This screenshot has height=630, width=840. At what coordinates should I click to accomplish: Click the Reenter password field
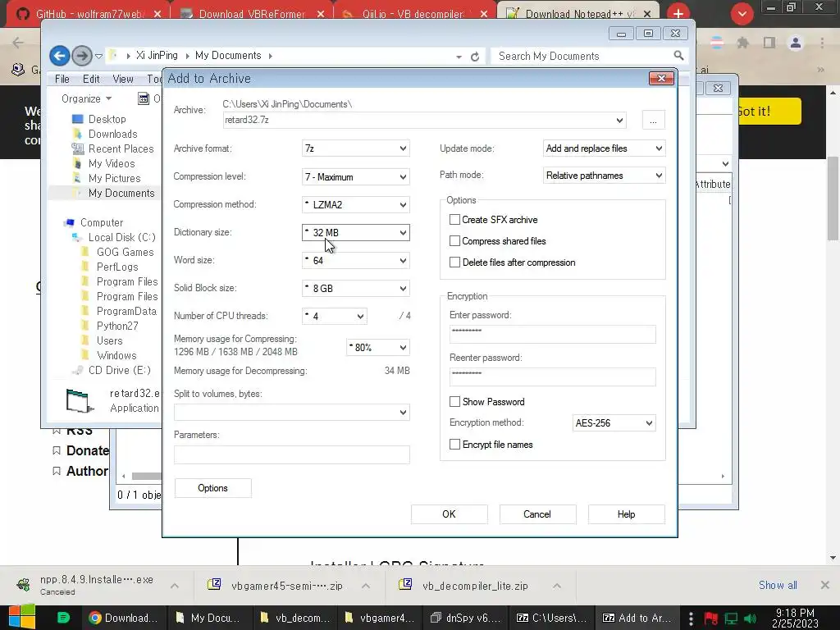552,377
